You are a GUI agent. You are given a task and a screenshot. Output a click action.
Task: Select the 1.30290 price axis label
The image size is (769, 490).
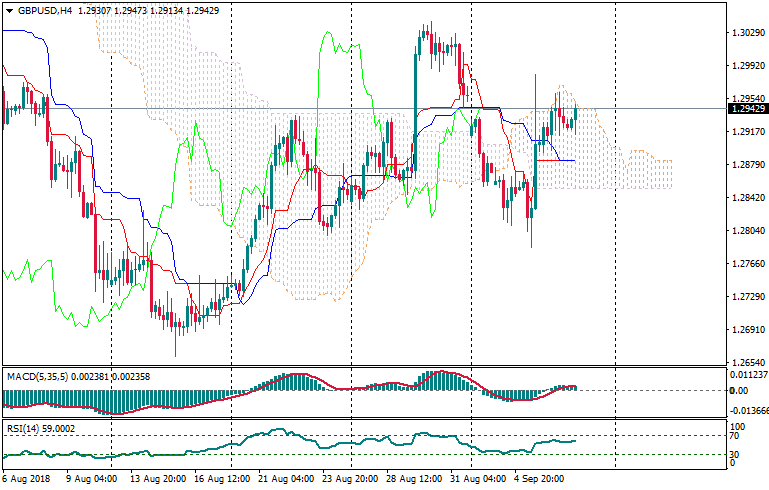click(748, 33)
